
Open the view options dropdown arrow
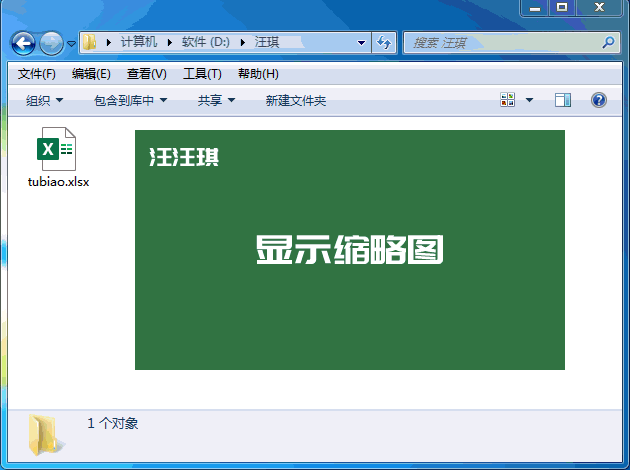[x=530, y=100]
